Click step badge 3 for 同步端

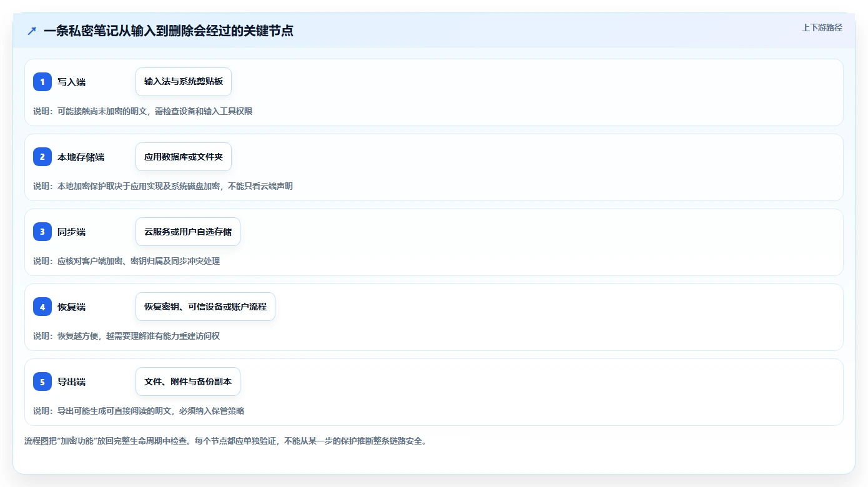tap(42, 232)
